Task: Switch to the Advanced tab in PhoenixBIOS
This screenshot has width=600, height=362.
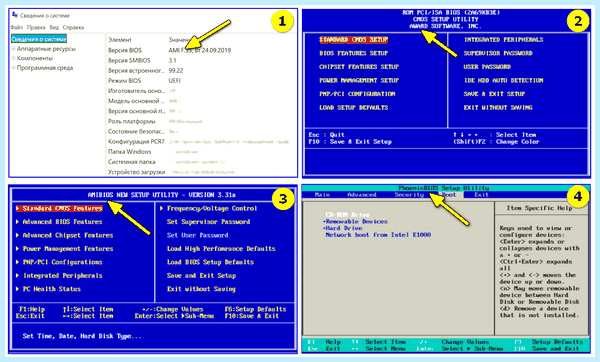Action: pos(362,195)
